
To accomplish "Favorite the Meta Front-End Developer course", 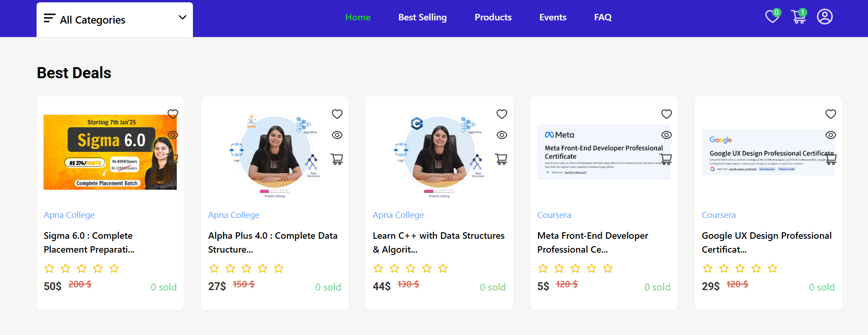I will pyautogui.click(x=667, y=114).
